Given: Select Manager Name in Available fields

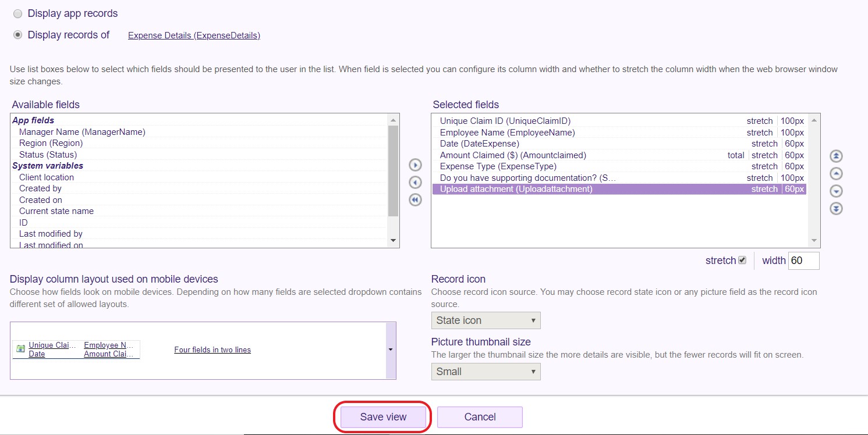Looking at the screenshot, I should (82, 132).
